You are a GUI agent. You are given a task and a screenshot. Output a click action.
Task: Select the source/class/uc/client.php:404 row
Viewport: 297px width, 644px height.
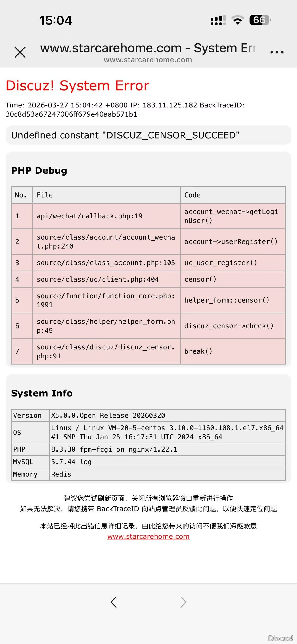98,279
